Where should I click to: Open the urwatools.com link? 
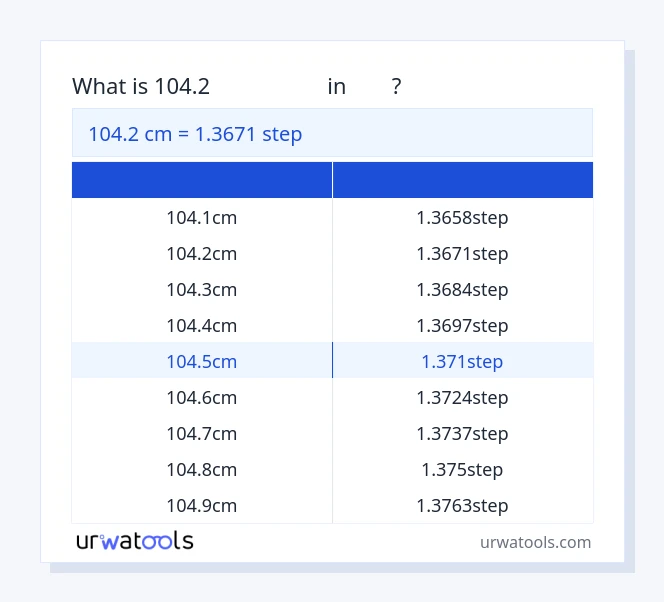pyautogui.click(x=535, y=542)
